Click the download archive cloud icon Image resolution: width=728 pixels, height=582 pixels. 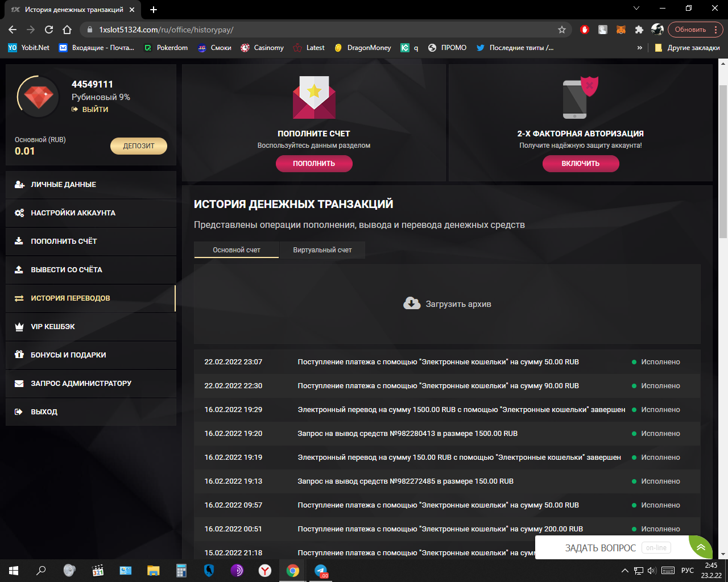(x=412, y=304)
